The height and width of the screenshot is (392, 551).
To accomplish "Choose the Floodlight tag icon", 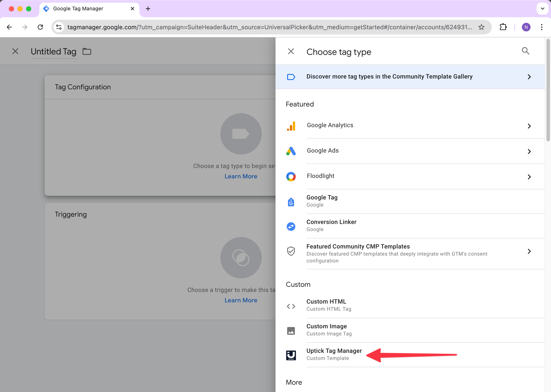I will click(x=291, y=177).
